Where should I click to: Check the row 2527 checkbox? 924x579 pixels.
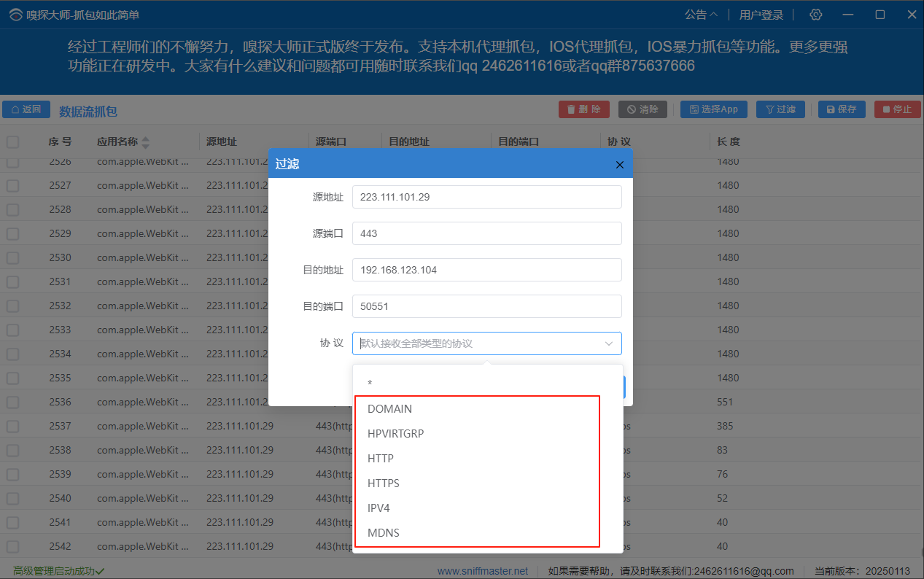click(x=13, y=185)
